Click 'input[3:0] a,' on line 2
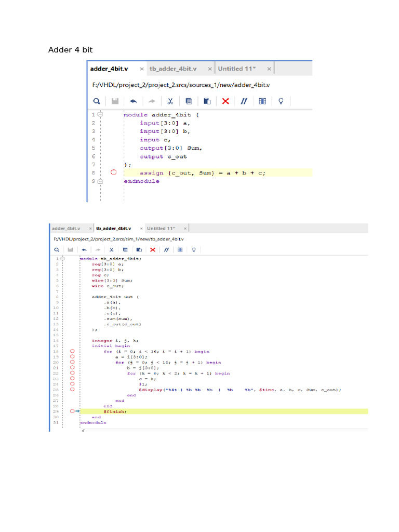The width and height of the screenshot is (399, 532). pos(165,123)
